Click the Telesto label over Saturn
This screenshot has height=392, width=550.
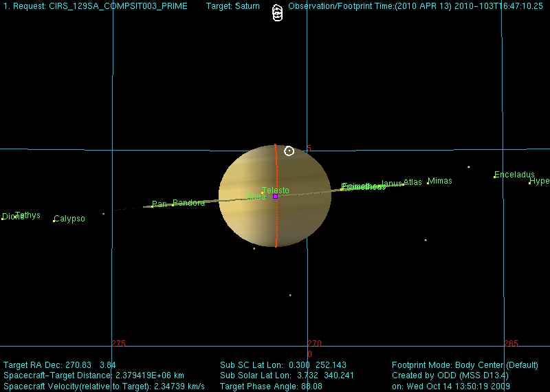275,190
